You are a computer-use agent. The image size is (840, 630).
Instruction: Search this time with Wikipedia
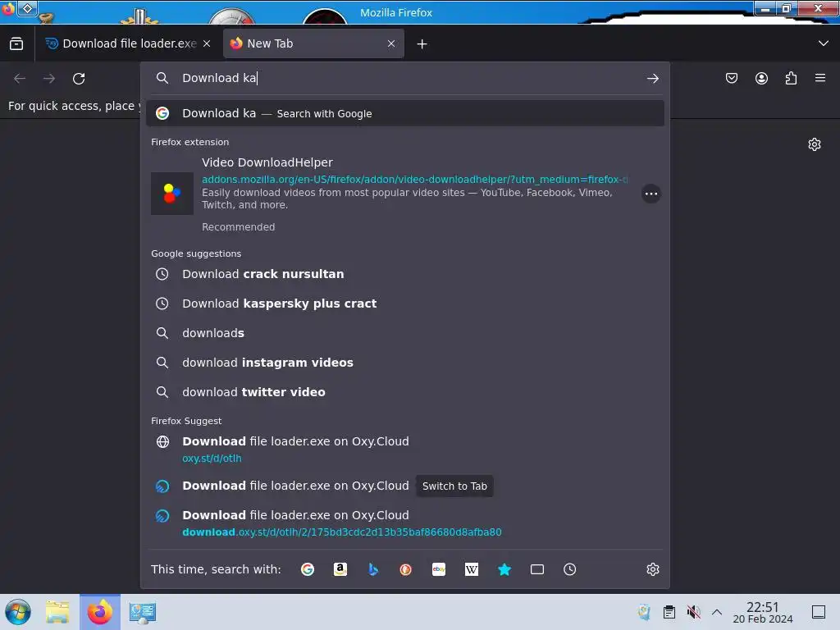[x=472, y=569]
